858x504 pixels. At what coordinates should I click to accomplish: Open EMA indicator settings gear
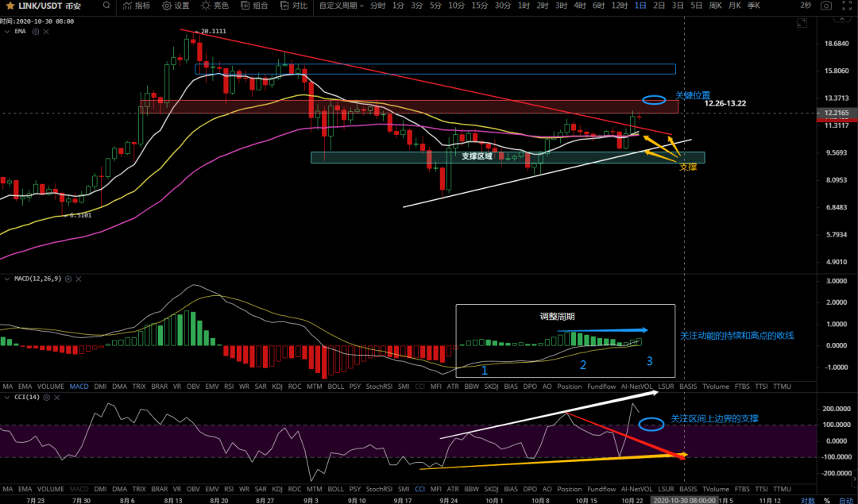36,31
